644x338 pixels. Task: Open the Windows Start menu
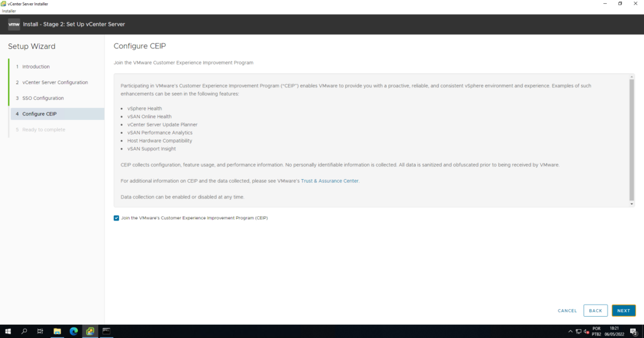[x=8, y=331]
